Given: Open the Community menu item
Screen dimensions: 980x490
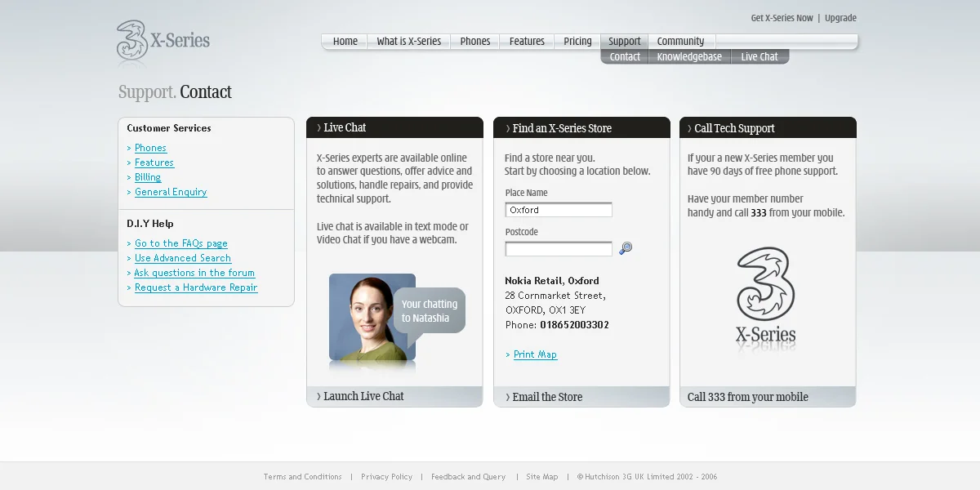Looking at the screenshot, I should coord(681,42).
